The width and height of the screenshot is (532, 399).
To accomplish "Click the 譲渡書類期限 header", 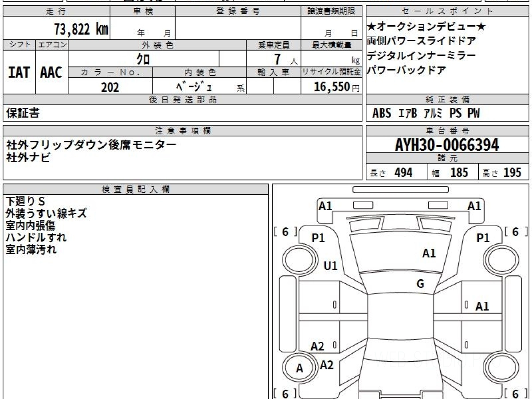I will coord(331,12).
